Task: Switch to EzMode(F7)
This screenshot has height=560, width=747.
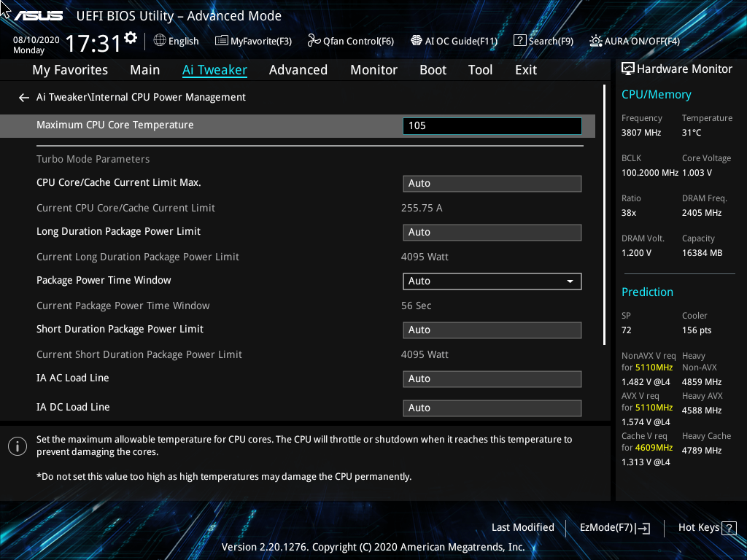Action: point(614,528)
